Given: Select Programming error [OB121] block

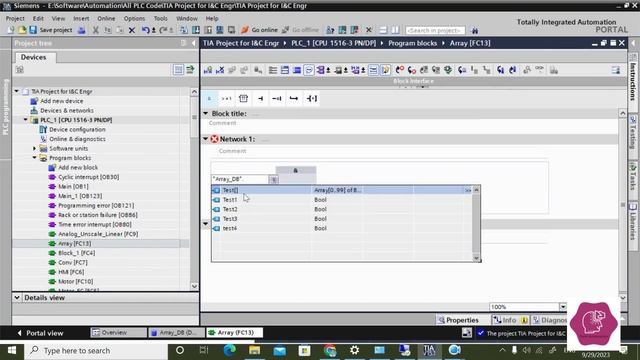Looking at the screenshot, I should [96, 205].
